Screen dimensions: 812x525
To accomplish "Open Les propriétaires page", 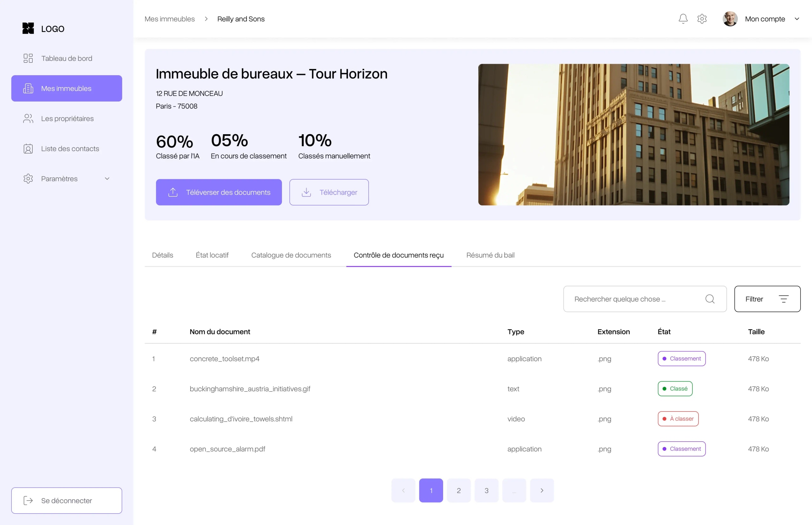I will [67, 119].
